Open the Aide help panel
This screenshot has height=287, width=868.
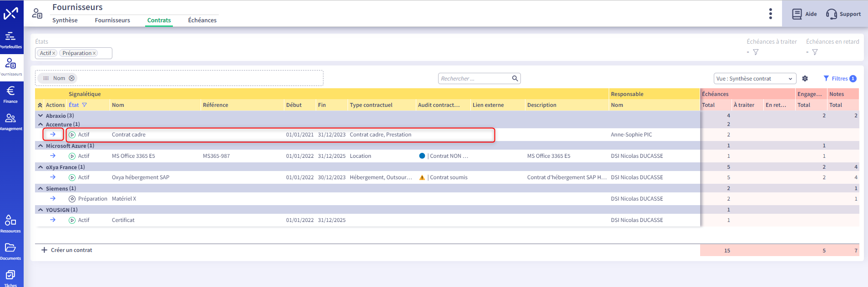[804, 14]
